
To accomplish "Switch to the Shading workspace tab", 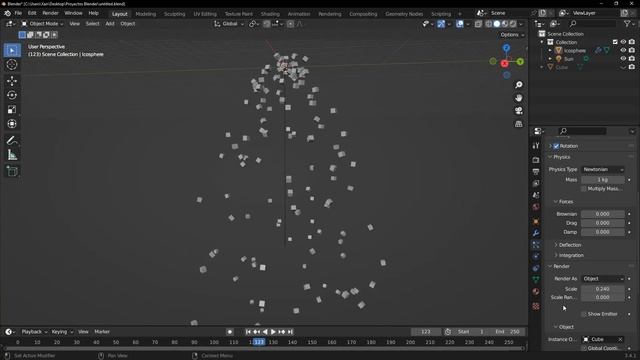I will point(270,13).
